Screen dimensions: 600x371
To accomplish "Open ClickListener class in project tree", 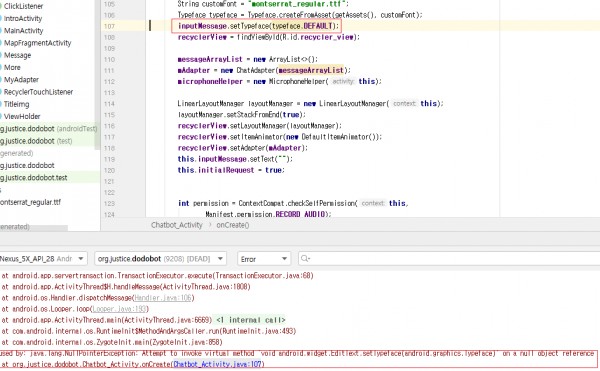I will pos(23,6).
